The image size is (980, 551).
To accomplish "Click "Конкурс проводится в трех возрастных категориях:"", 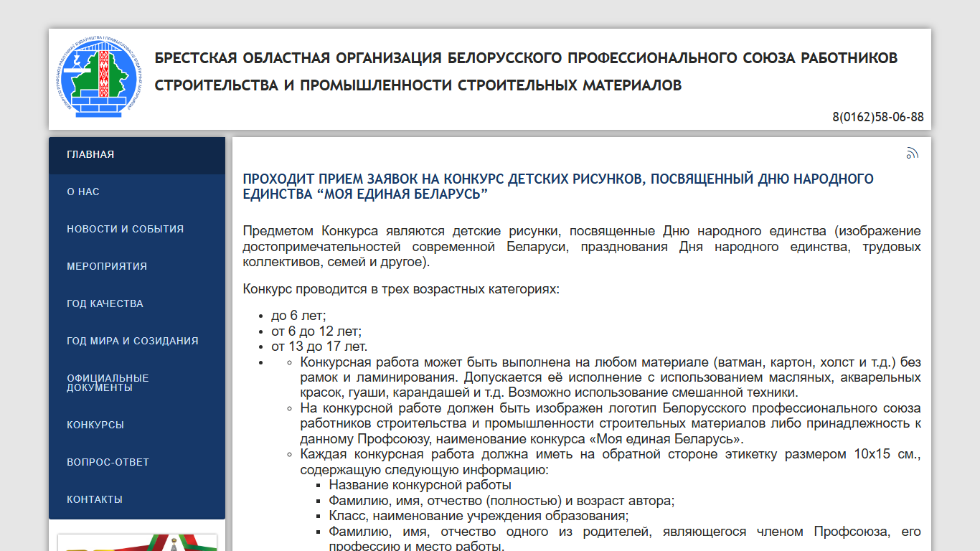I will 400,290.
